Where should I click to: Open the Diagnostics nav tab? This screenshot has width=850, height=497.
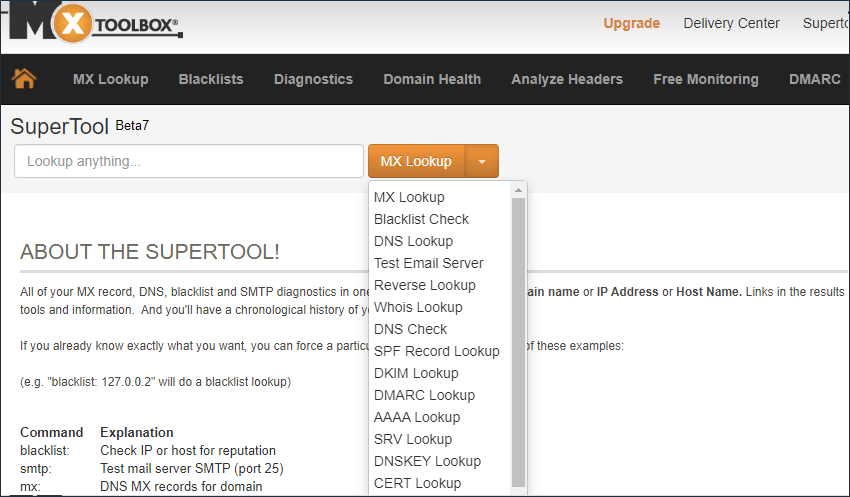click(313, 79)
